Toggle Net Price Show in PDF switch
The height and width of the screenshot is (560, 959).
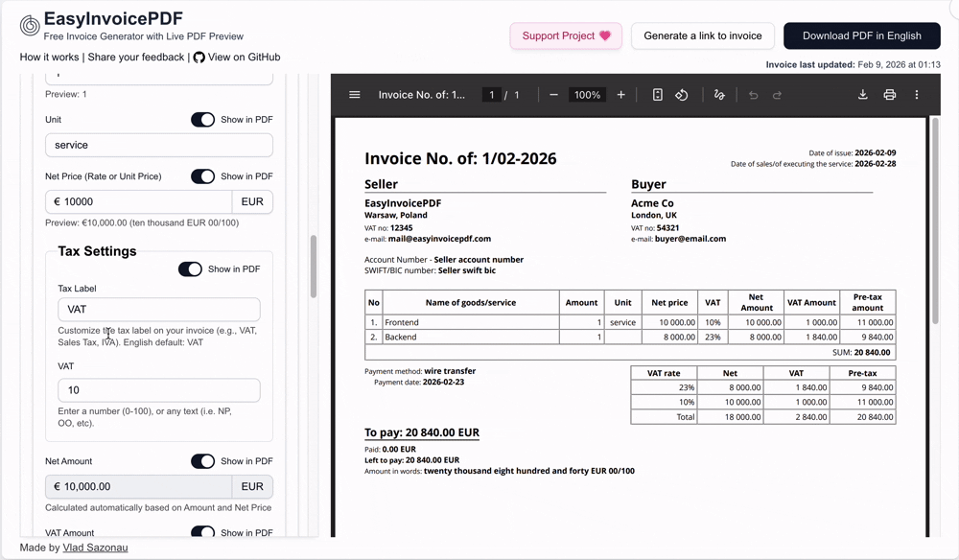(x=202, y=176)
